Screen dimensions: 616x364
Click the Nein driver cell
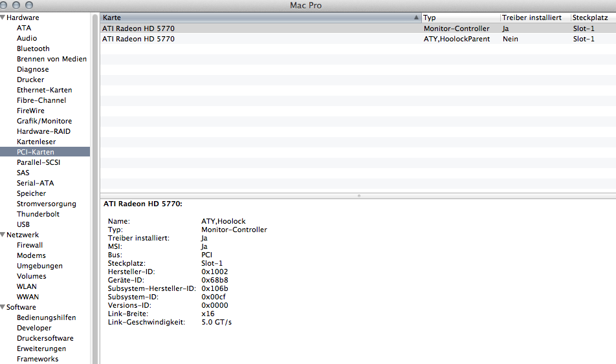click(511, 39)
